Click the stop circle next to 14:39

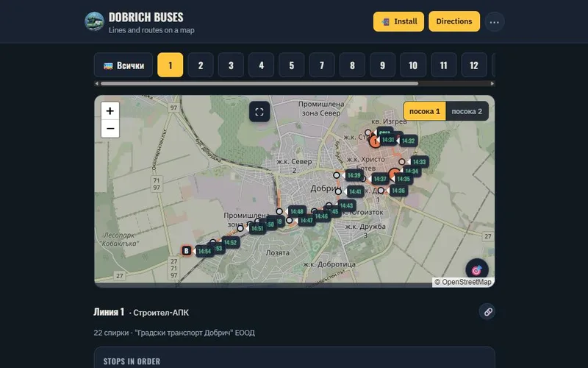coord(337,175)
